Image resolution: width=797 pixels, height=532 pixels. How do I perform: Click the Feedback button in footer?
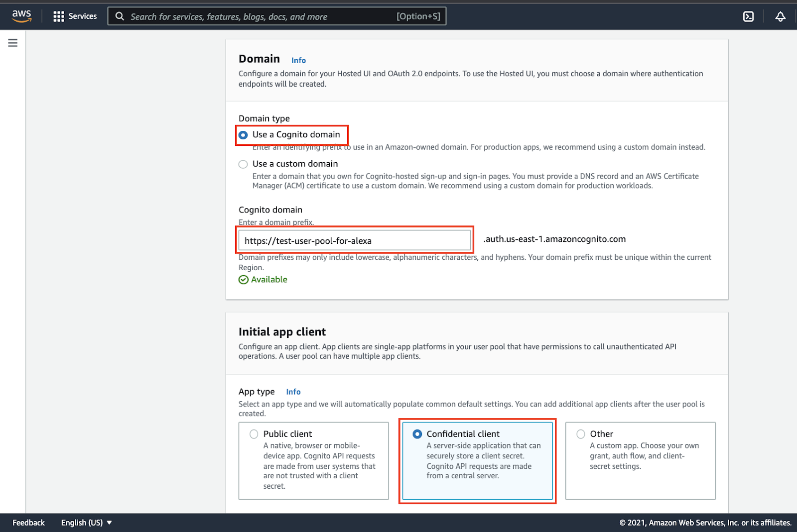coord(28,523)
